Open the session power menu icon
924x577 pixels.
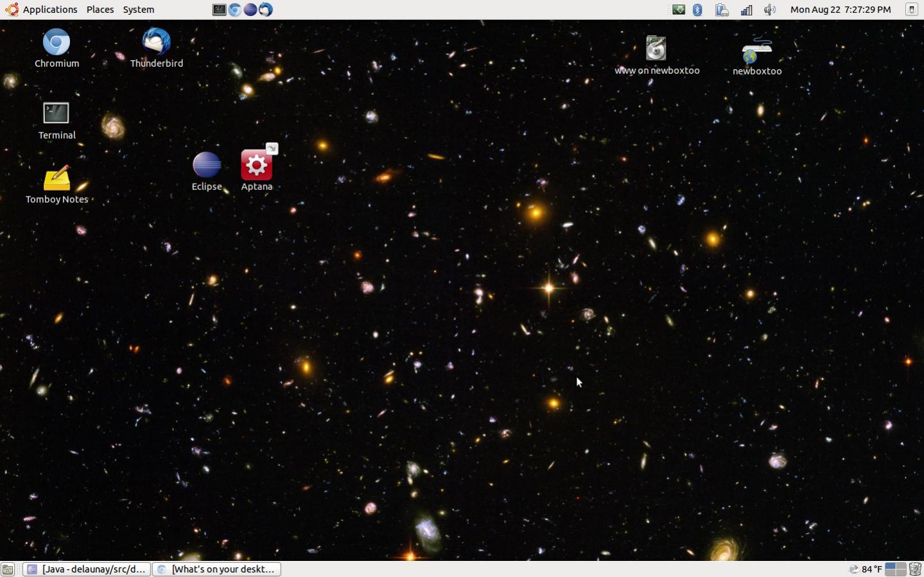[911, 10]
